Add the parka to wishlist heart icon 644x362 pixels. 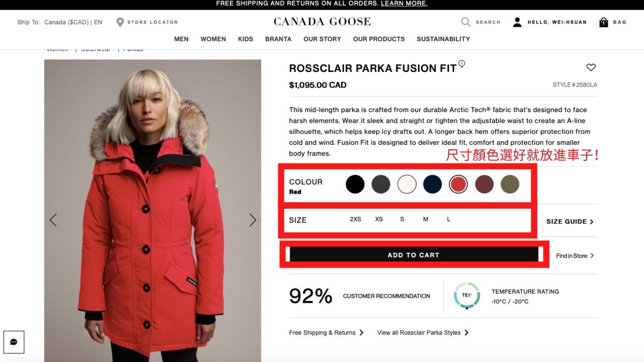(591, 67)
